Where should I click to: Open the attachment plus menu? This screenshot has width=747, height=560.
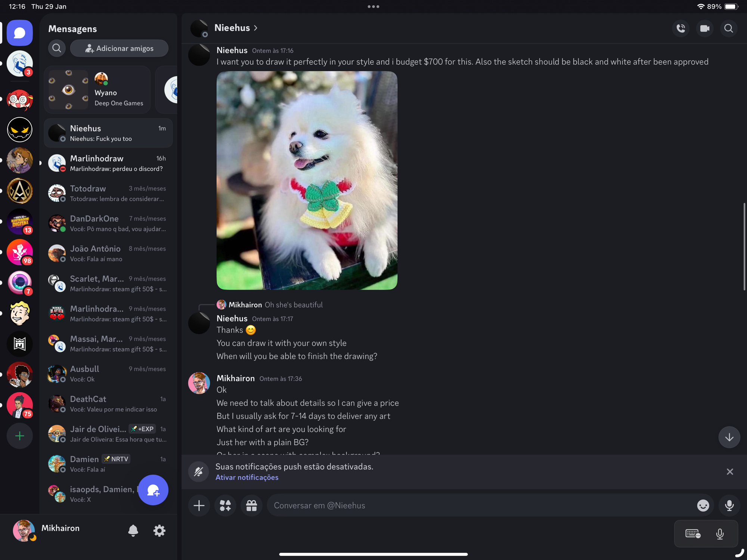199,505
